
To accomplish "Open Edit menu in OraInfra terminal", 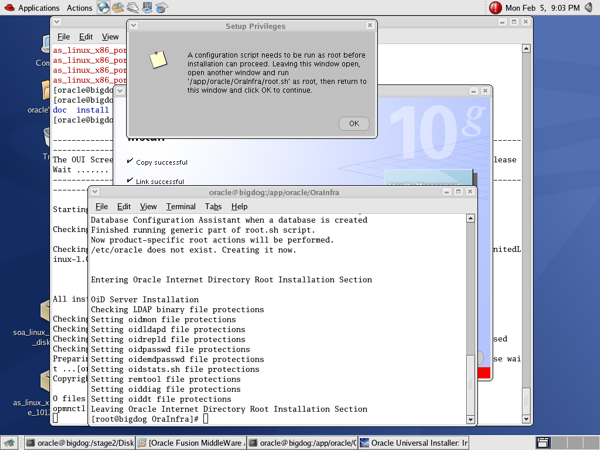I will (x=124, y=207).
